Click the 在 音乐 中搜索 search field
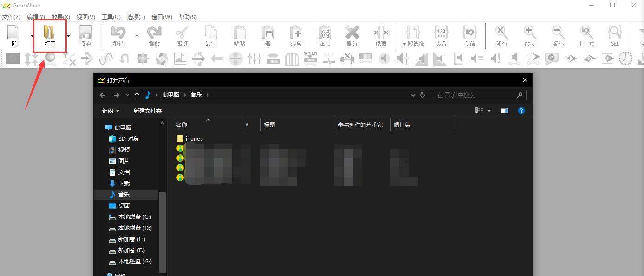This screenshot has height=276, width=644. (x=479, y=95)
